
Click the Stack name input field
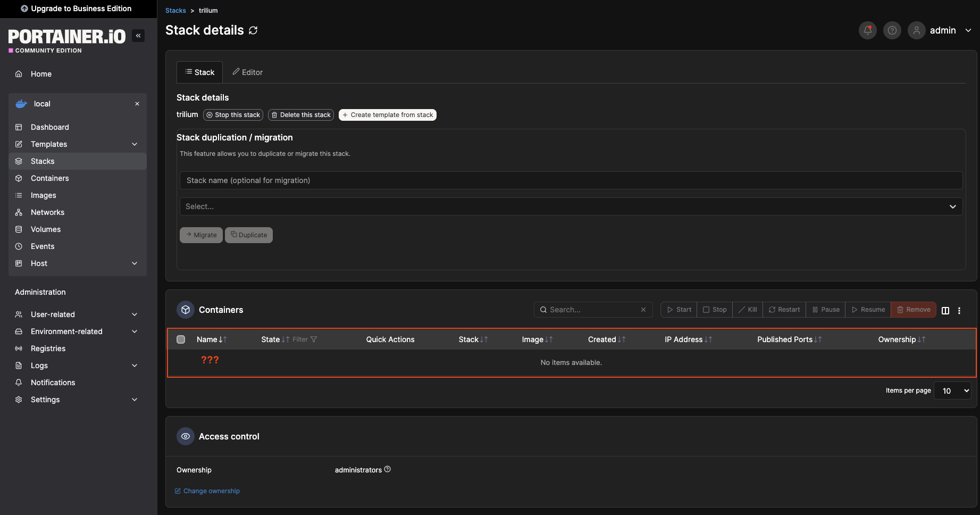571,180
